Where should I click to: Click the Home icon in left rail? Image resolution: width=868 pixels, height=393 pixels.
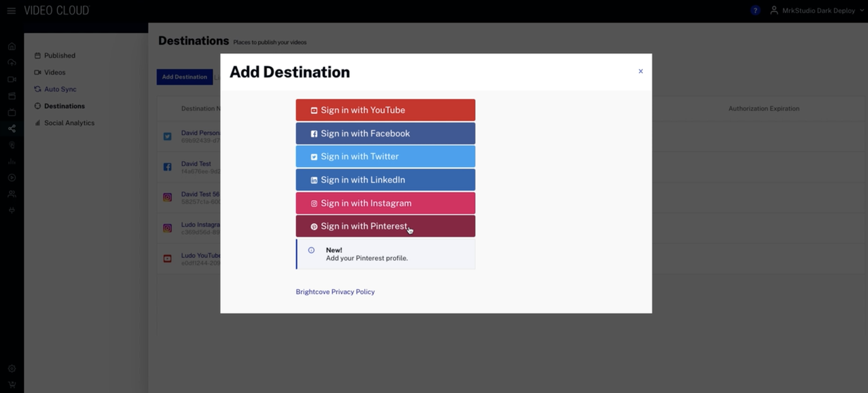(12, 46)
